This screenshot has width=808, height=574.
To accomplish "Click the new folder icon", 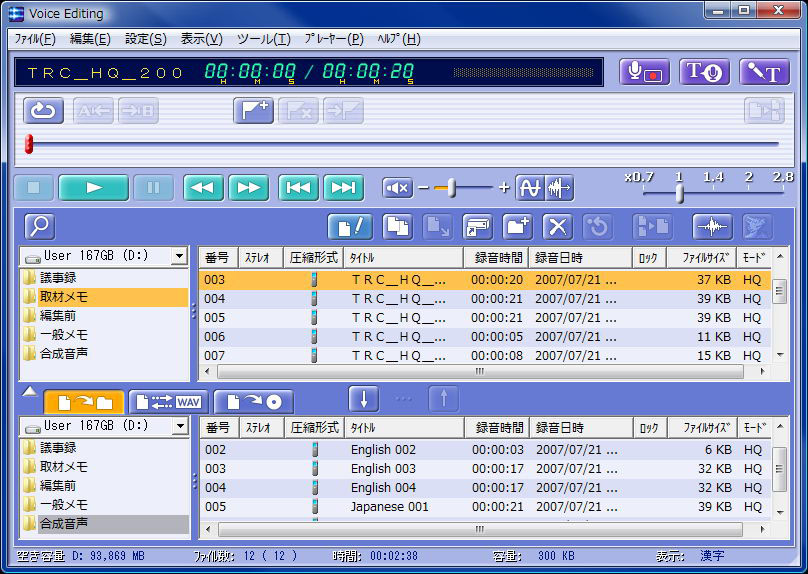I will (517, 227).
